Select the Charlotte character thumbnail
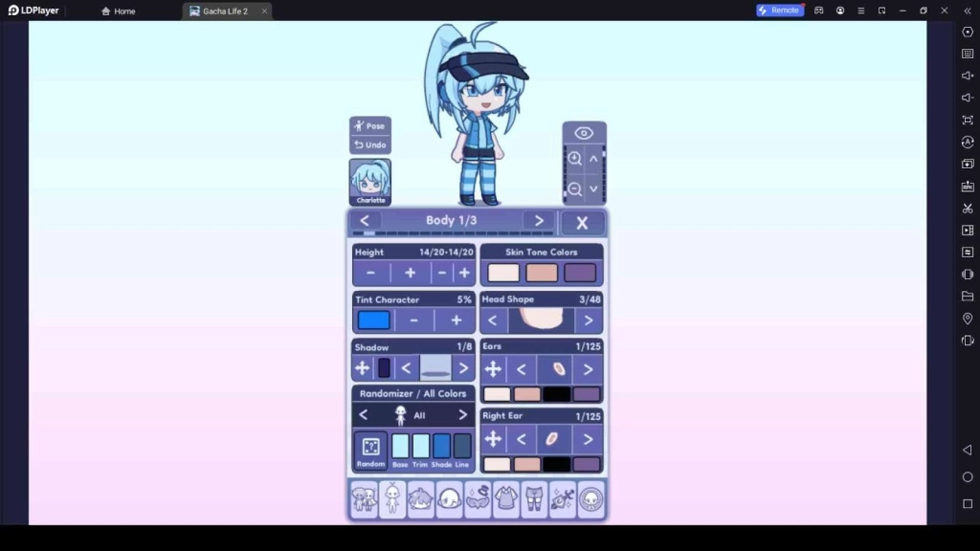 pos(370,182)
